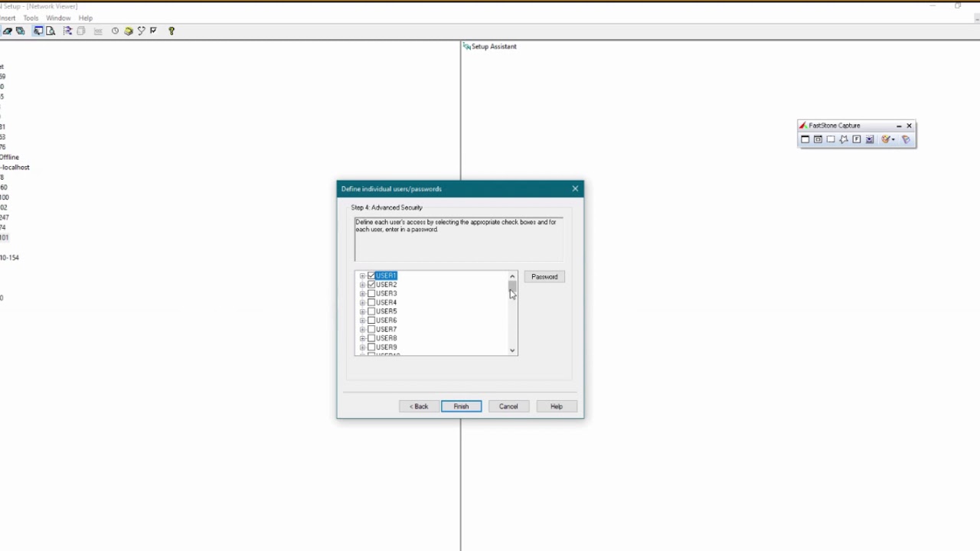Check the USER4 checkbox

coord(371,302)
